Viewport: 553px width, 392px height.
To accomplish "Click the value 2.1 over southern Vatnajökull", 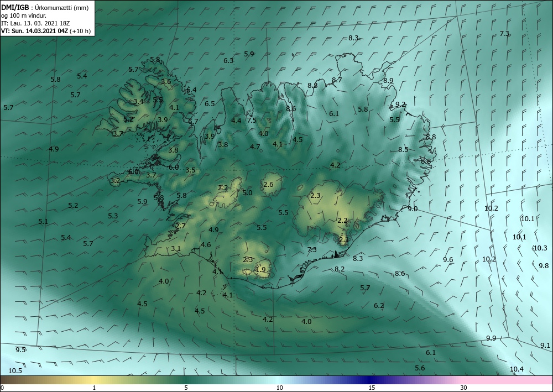I will [x=343, y=240].
